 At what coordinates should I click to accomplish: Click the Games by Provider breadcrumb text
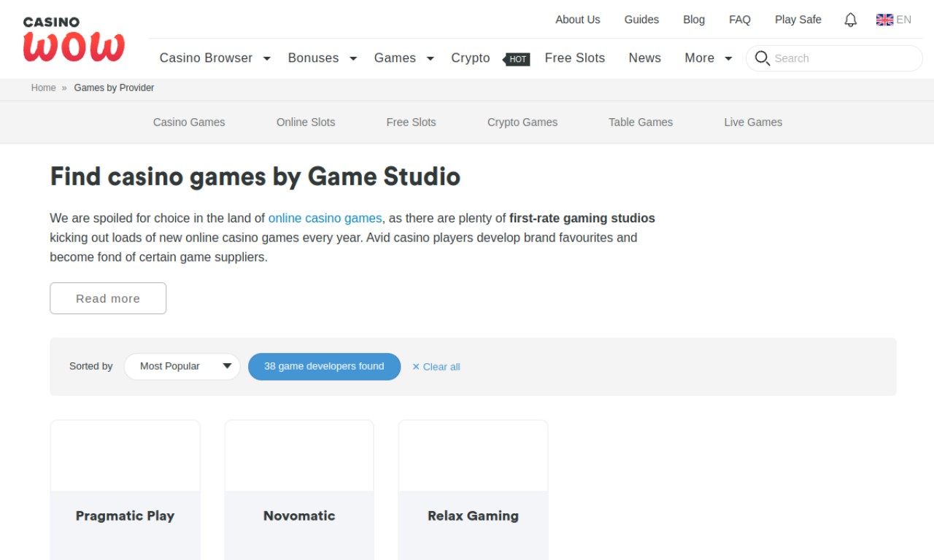114,87
